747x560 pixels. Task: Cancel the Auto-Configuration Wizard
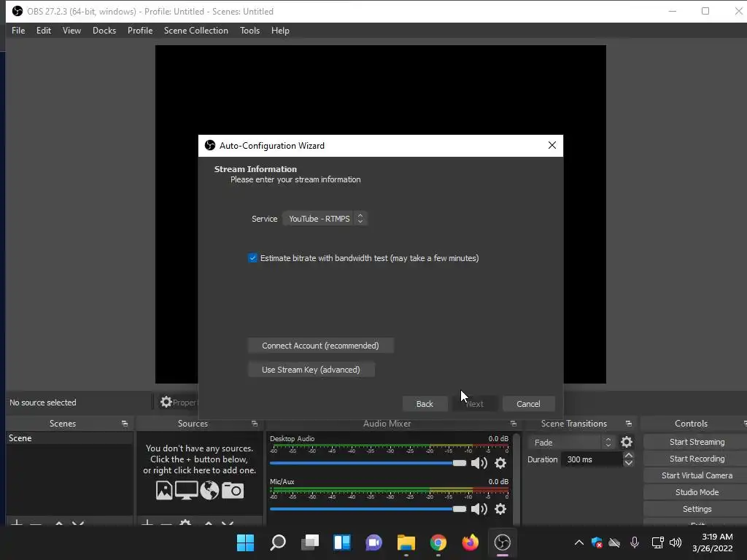coord(528,404)
